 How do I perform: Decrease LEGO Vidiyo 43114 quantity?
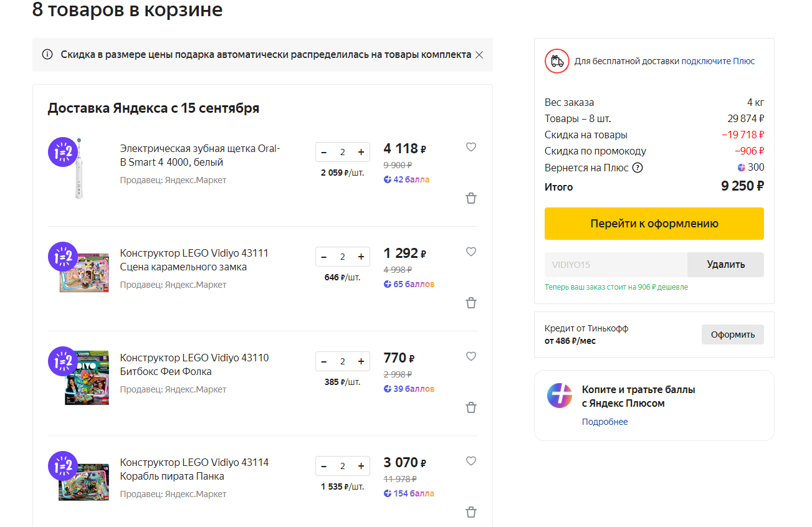pyautogui.click(x=324, y=466)
